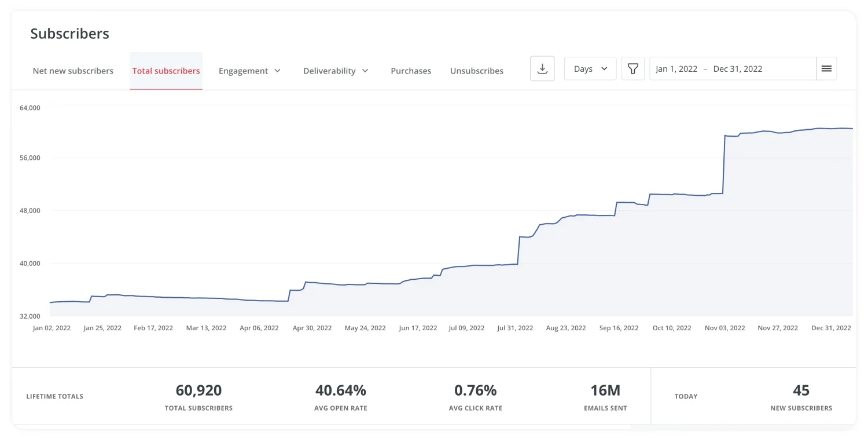Expand the Deliverability dropdown
Screen dimensions: 868x442
(336, 71)
